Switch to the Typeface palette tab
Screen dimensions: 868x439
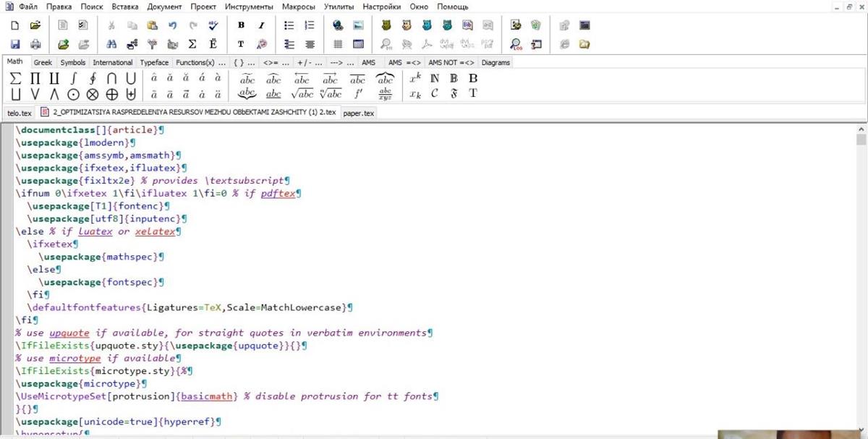click(x=154, y=63)
